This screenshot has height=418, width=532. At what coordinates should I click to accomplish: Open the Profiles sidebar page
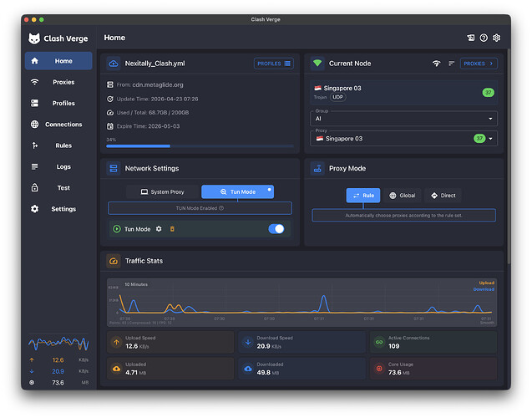point(58,103)
